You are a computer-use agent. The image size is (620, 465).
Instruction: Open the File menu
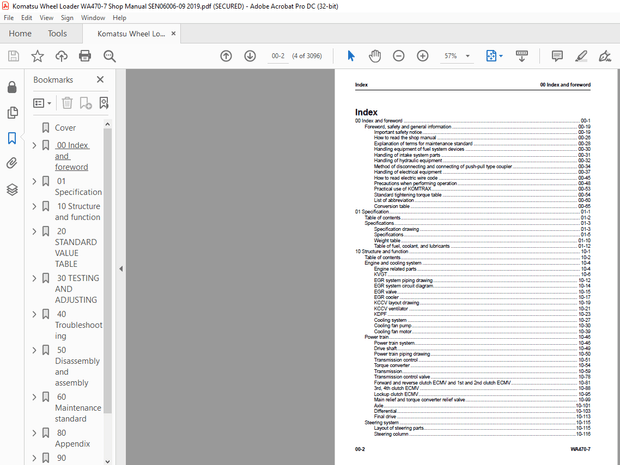(9, 18)
